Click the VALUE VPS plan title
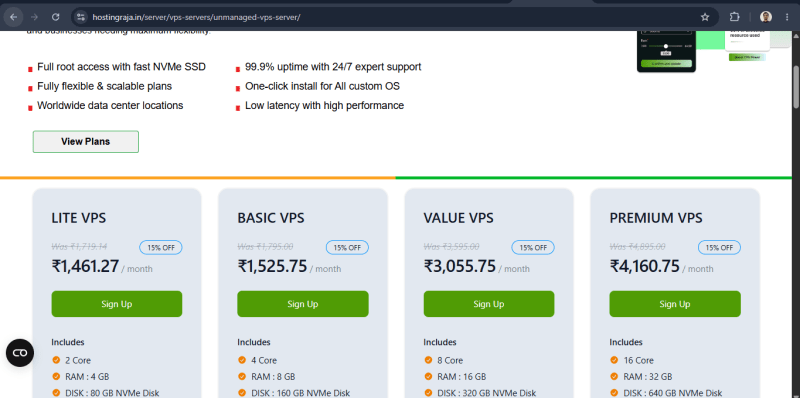The height and width of the screenshot is (398, 800). 458,218
